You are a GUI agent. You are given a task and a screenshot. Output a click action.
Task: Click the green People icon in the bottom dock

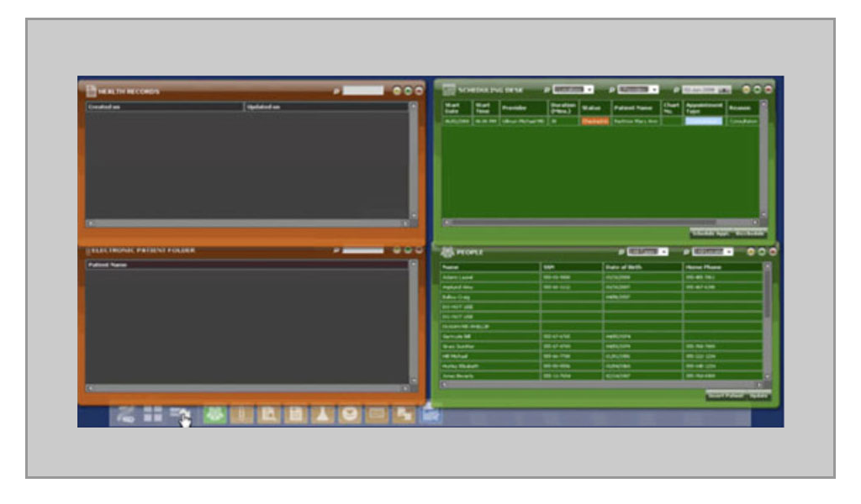(x=215, y=414)
